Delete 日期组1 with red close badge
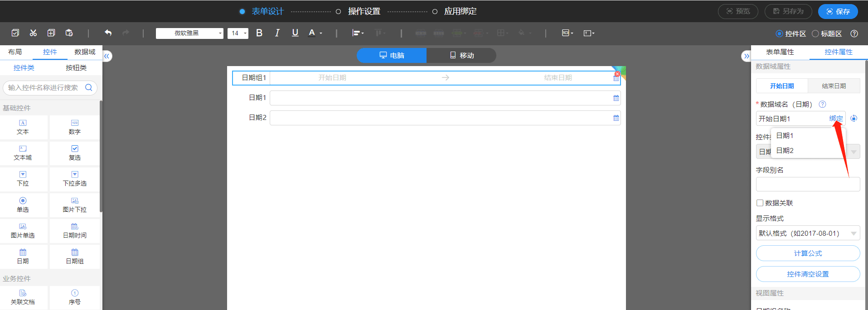The image size is (868, 310). [x=617, y=74]
